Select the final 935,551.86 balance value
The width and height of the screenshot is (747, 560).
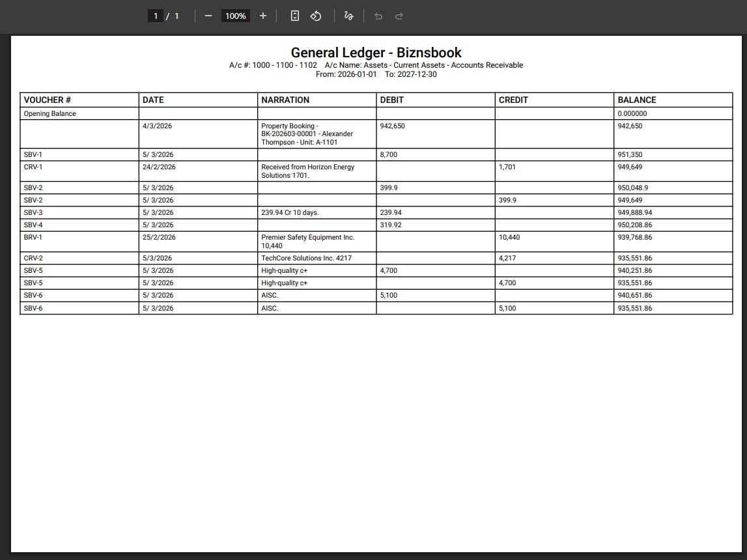point(634,307)
